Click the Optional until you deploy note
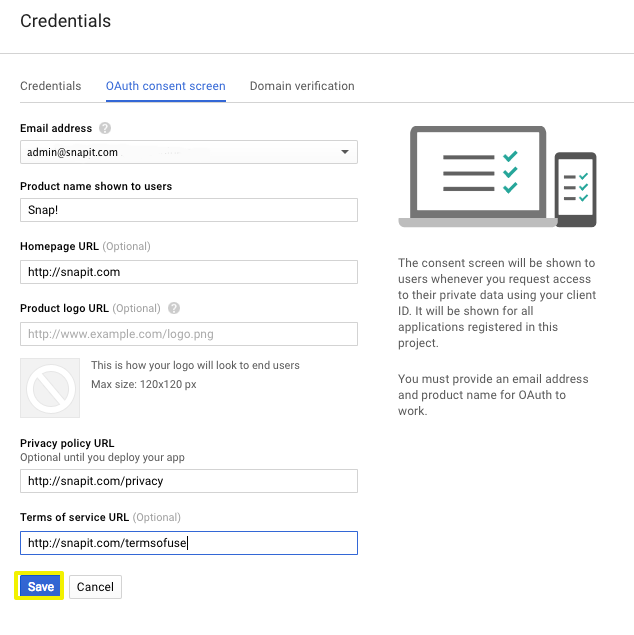634x635 pixels. click(x=102, y=457)
